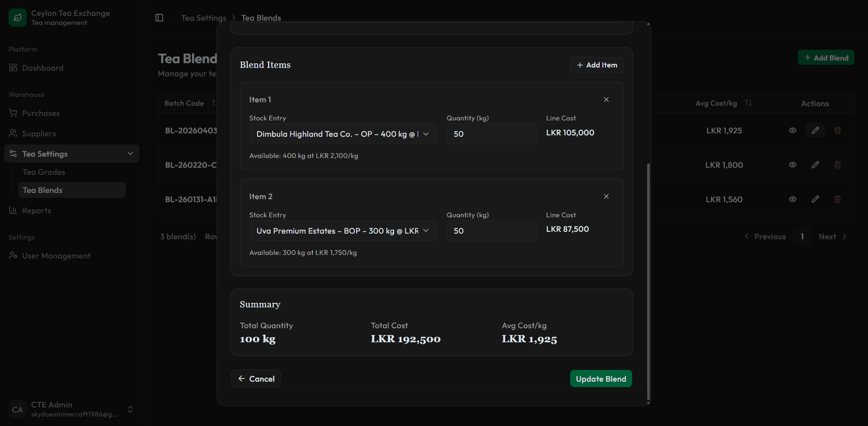The height and width of the screenshot is (426, 868).
Task: View details of the LKR 1,560 blend
Action: [792, 199]
